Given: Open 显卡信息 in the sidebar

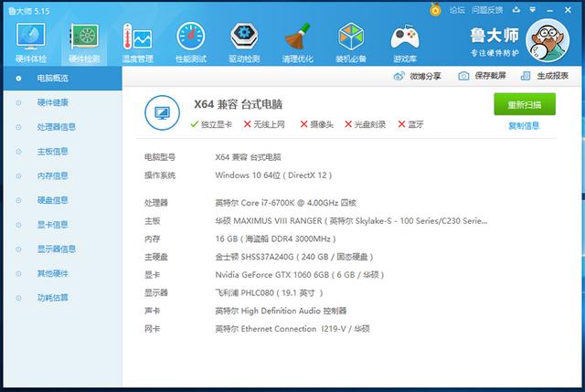Looking at the screenshot, I should point(52,224).
